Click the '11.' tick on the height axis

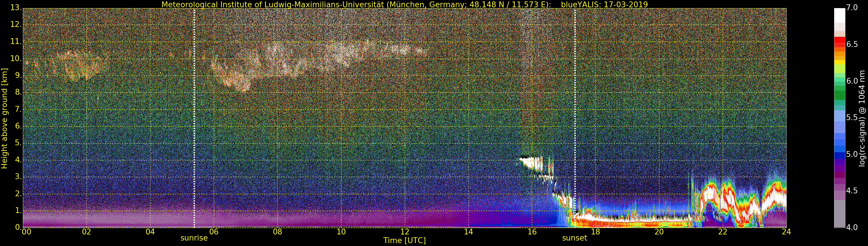pyautogui.click(x=16, y=42)
